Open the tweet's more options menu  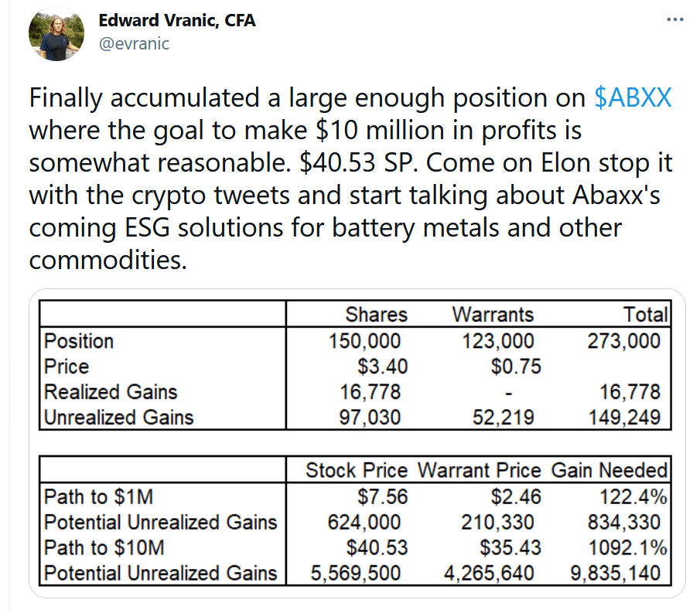point(675,20)
